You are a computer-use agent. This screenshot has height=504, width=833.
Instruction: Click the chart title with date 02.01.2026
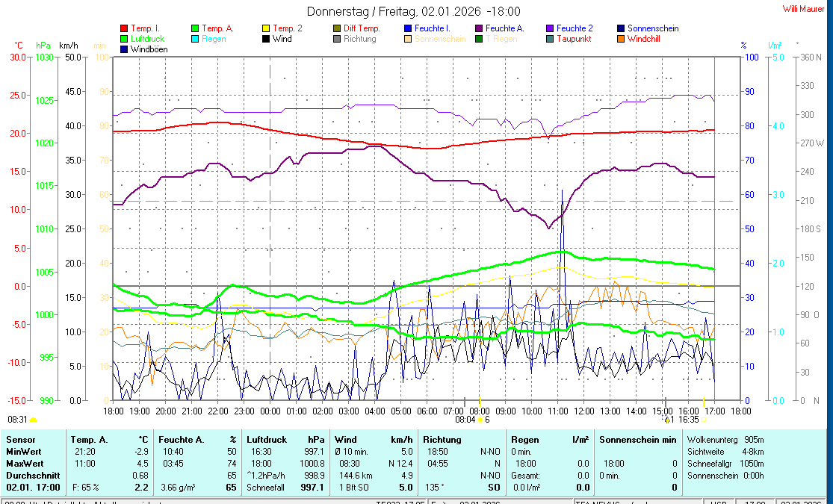[x=414, y=11]
